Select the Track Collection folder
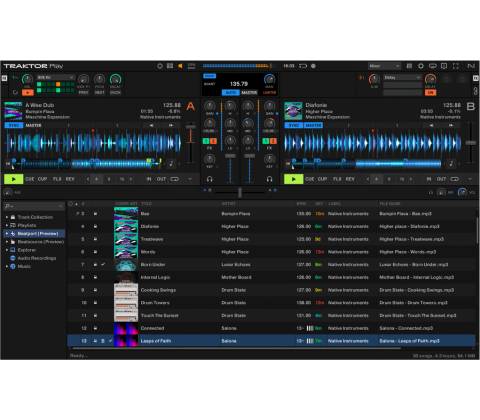480x420 pixels. (35, 217)
